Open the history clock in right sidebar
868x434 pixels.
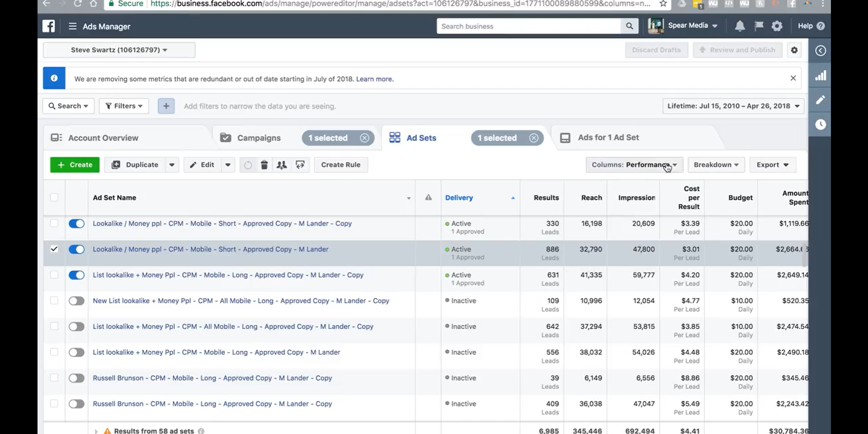821,124
